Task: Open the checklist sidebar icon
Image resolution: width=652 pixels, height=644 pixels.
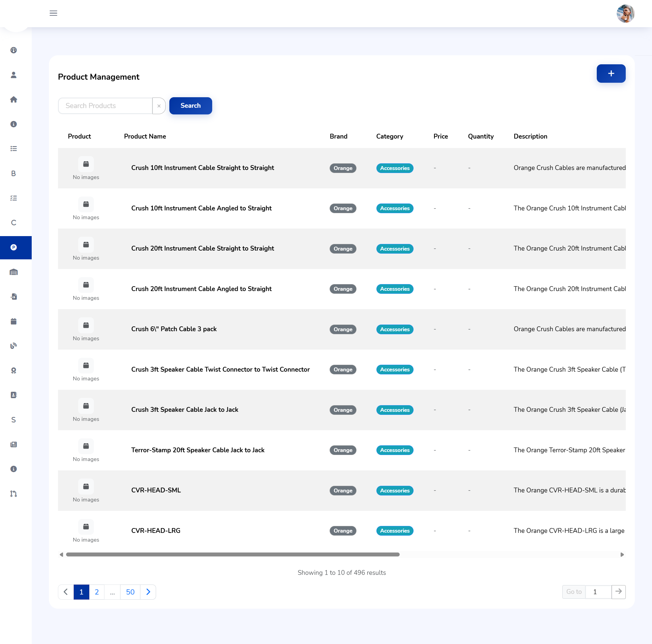Action: tap(14, 198)
